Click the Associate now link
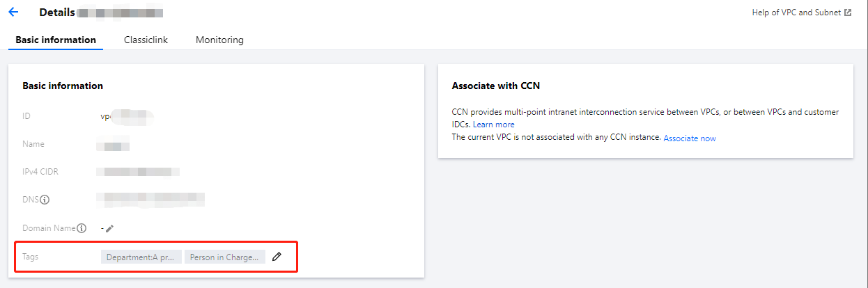The width and height of the screenshot is (868, 288). (690, 138)
